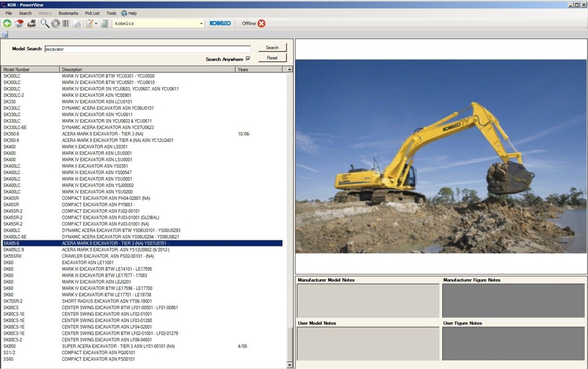Select SK350-9 Acera Mark 9 row
Viewport: 588px width, 369px height.
pos(142,141)
